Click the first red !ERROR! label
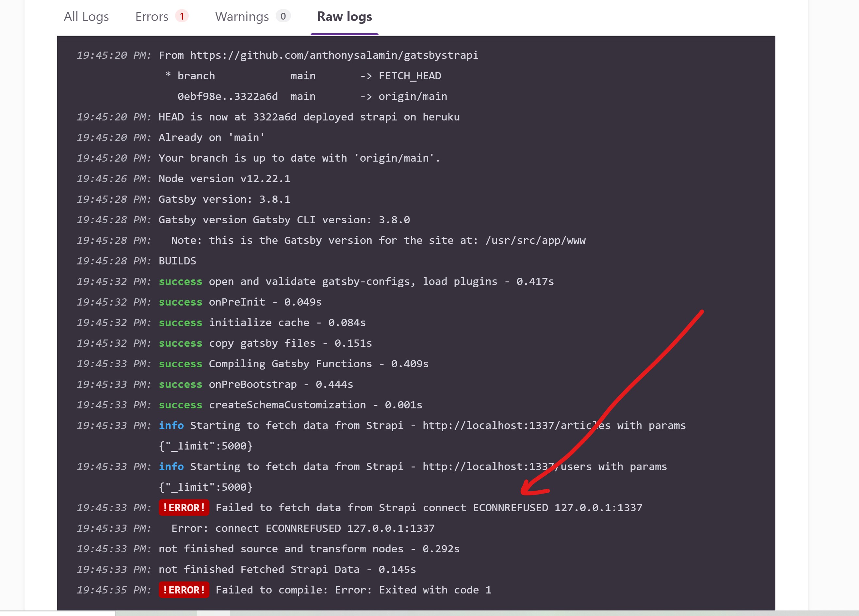 184,508
